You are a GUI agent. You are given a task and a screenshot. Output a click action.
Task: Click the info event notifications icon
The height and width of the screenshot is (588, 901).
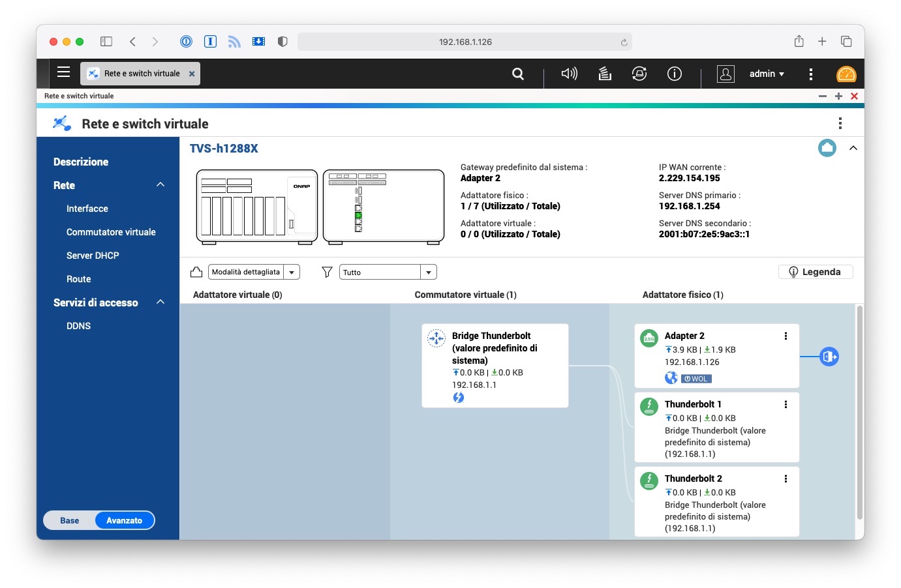674,74
